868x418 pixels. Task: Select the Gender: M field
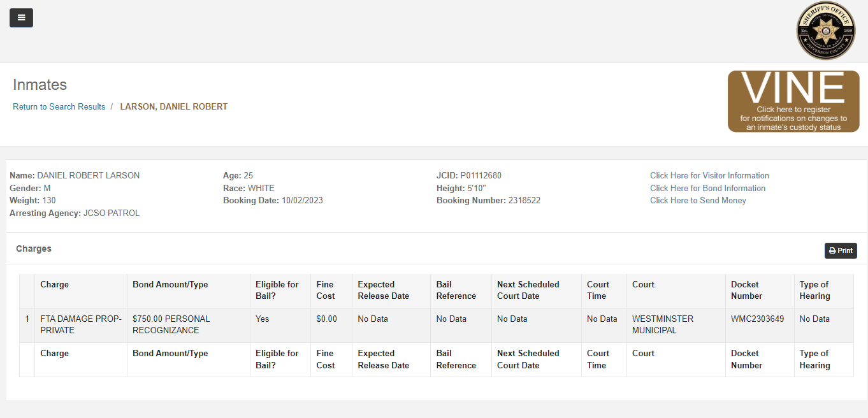tap(30, 189)
